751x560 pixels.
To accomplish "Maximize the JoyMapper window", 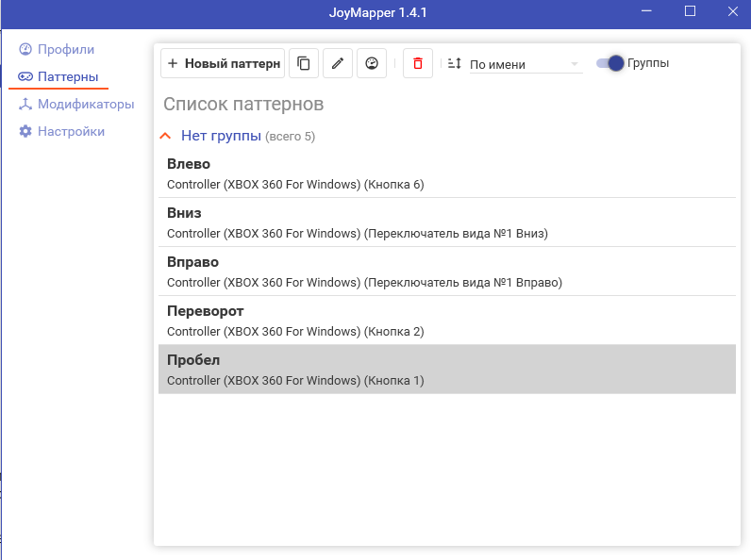I will click(x=690, y=11).
